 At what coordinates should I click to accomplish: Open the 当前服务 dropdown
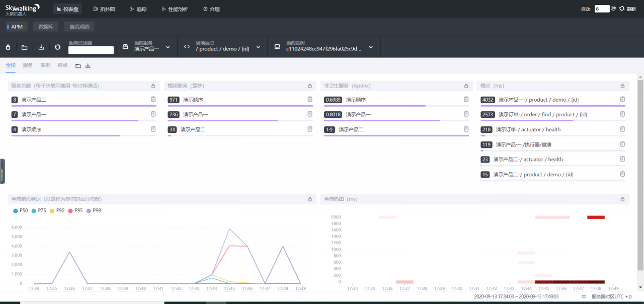coord(168,47)
